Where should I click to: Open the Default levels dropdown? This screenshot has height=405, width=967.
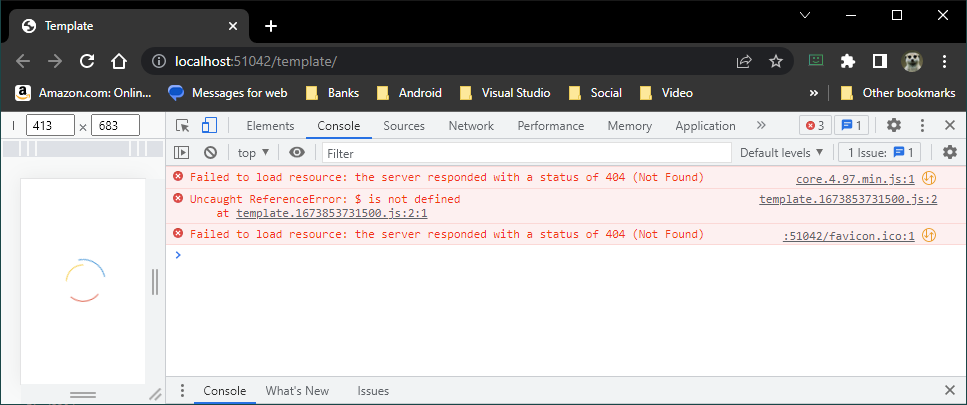click(x=781, y=153)
